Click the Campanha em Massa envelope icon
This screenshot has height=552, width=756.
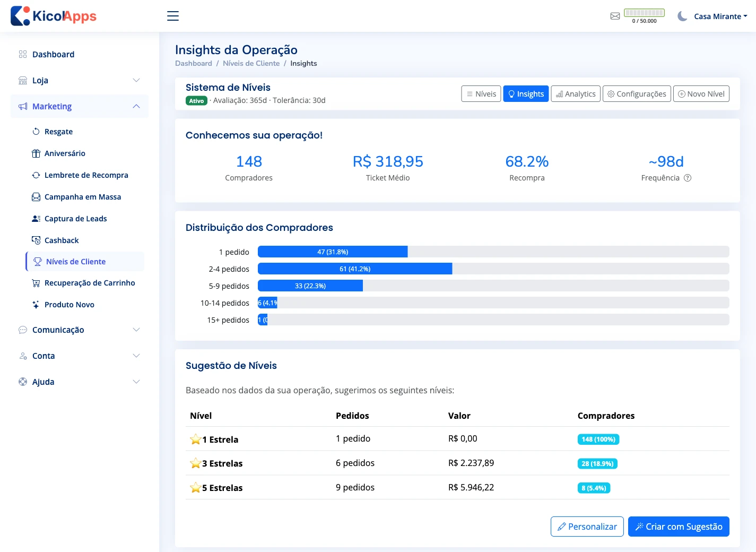pyautogui.click(x=36, y=197)
